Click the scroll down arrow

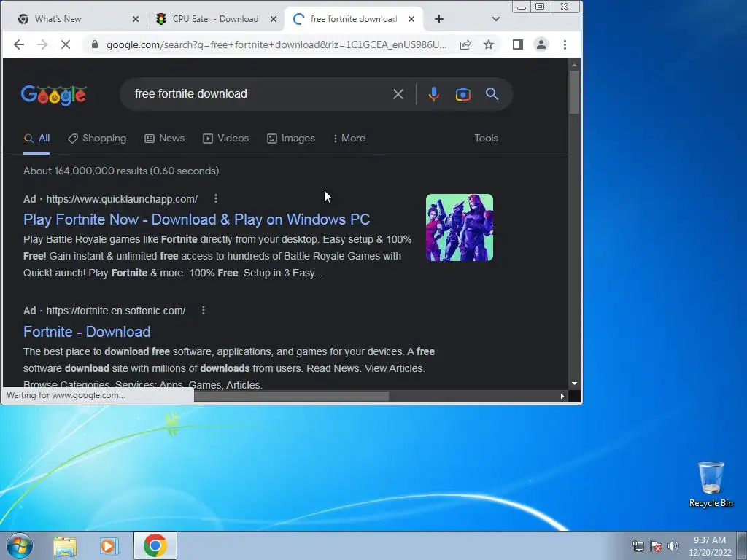coord(574,384)
